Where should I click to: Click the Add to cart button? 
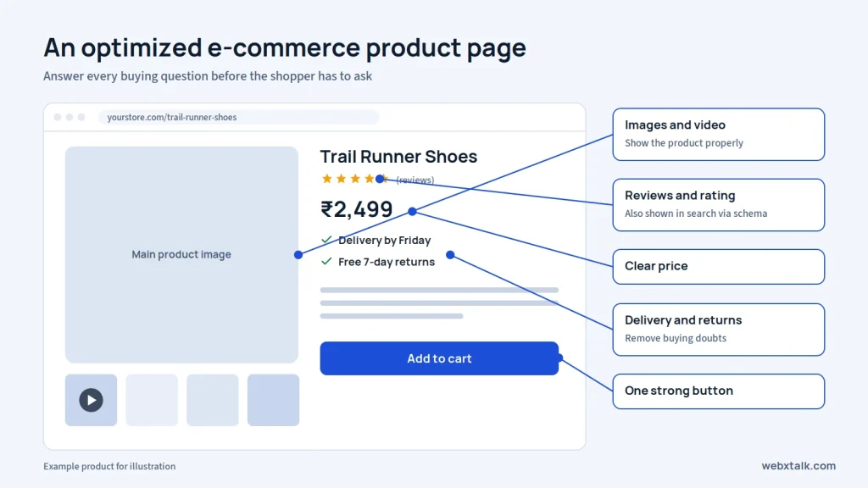coord(439,358)
